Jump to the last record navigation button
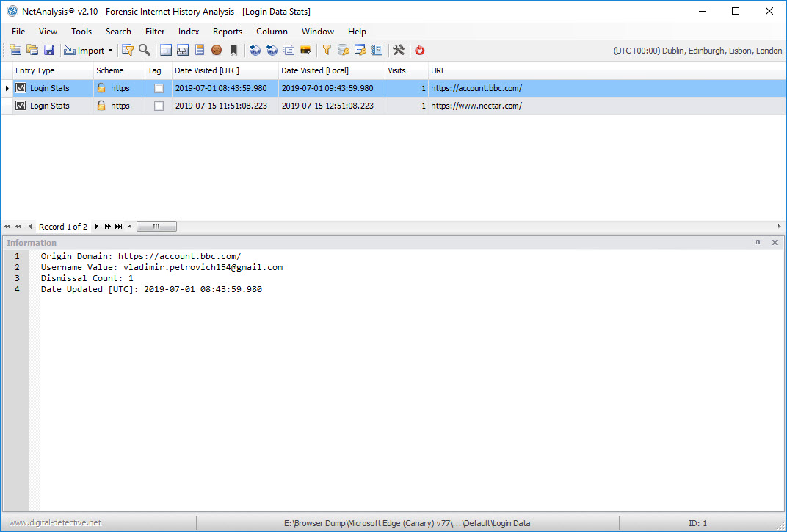 click(118, 226)
